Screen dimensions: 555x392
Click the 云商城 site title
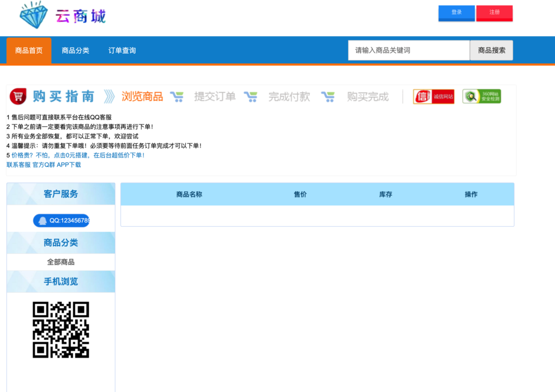pyautogui.click(x=81, y=16)
